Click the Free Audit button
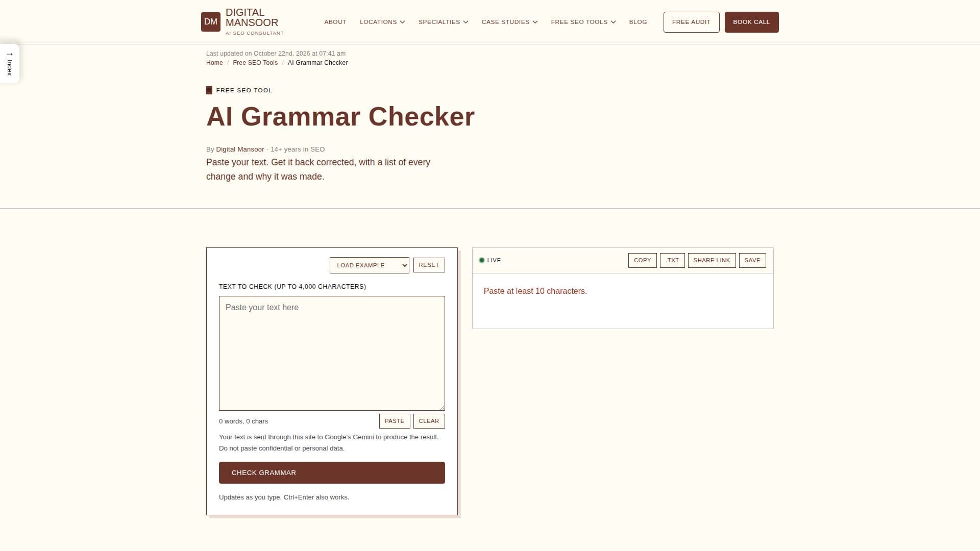Viewport: 980px width, 551px height. (x=691, y=22)
